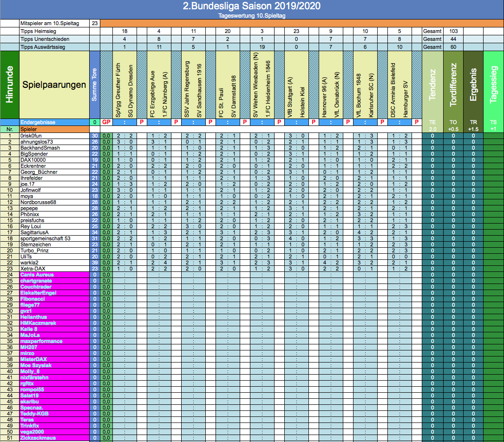Screen dimensions: 504x442
Task: Click inactive player 'Moe Szyslak'
Action: [36, 365]
